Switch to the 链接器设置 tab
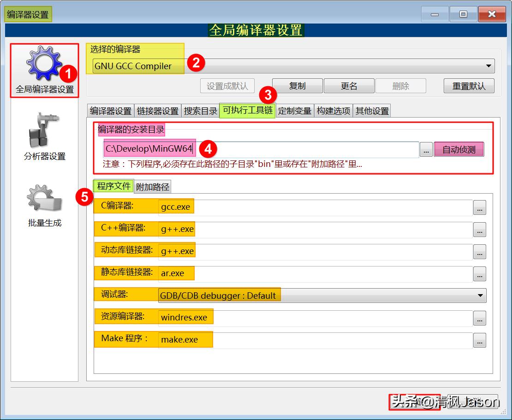 tap(158, 110)
